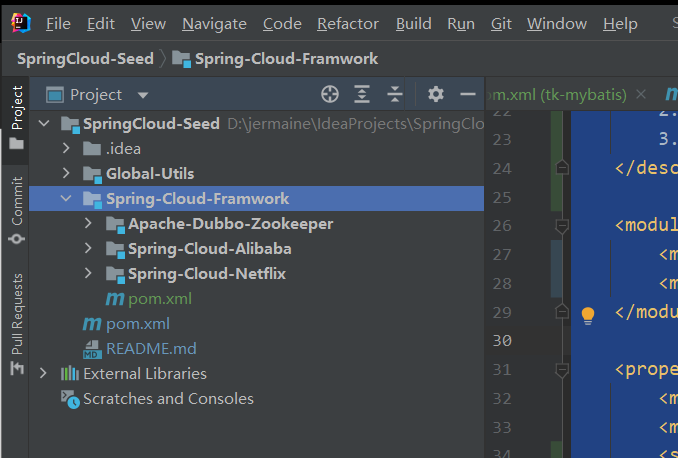
Task: Click the Markdown icon beside README.md
Action: point(92,349)
